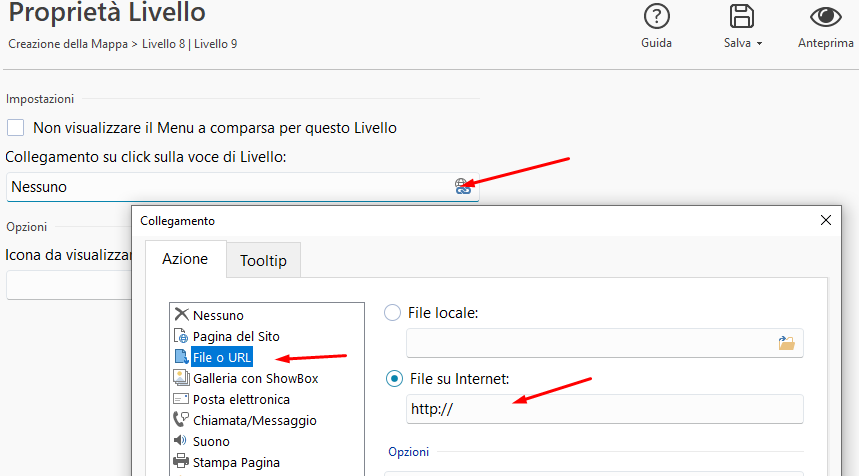Expand the Salva dropdown arrow
This screenshot has width=859, height=476.
click(x=759, y=43)
